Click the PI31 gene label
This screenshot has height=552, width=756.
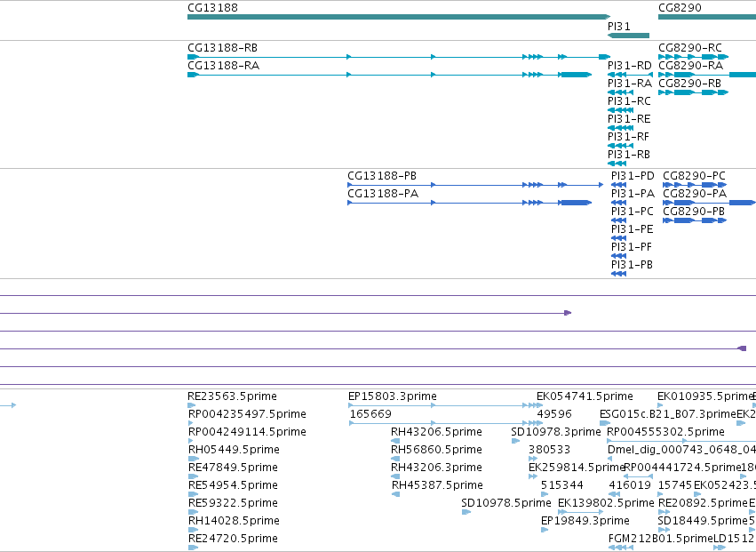(x=619, y=27)
